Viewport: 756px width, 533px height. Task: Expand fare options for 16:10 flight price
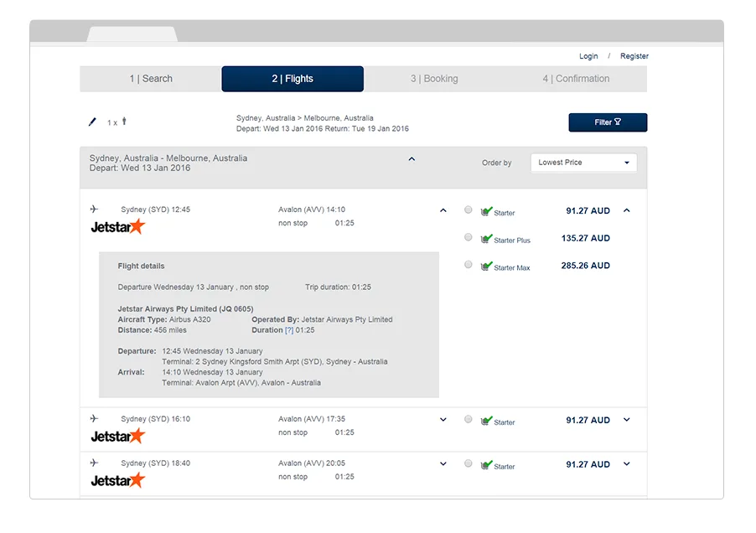point(626,420)
